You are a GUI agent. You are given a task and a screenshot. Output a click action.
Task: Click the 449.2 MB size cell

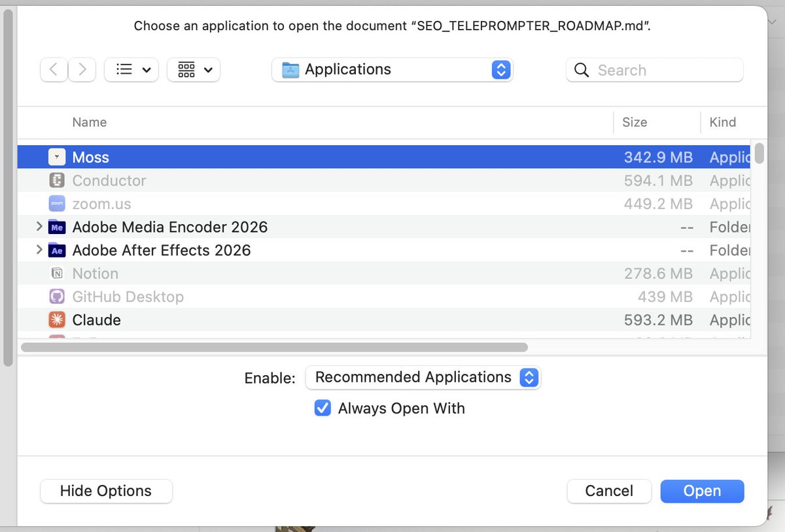click(x=658, y=204)
